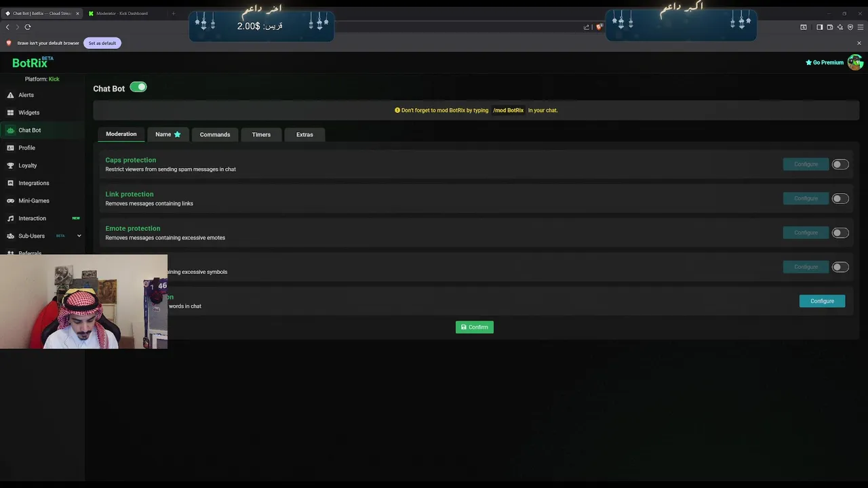Screen dimensions: 868x488
Task: Dismiss the default browser notification bar
Action: 859,43
